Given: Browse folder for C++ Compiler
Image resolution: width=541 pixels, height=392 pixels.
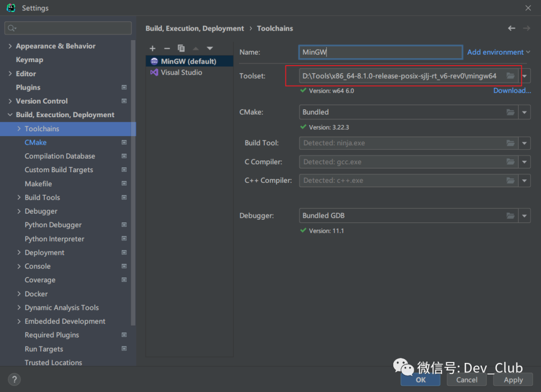Looking at the screenshot, I should click(x=510, y=180).
